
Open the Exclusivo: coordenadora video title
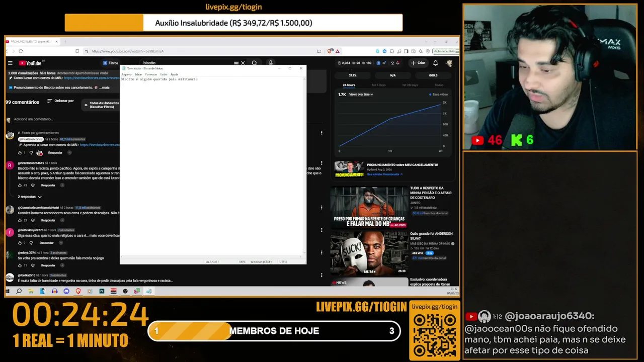(431, 282)
